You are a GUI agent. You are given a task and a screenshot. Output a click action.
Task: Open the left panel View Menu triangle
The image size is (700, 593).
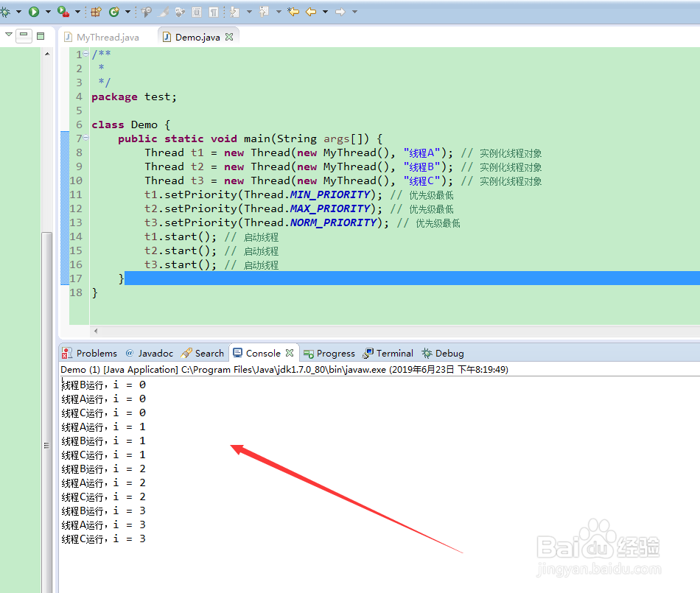pyautogui.click(x=9, y=35)
